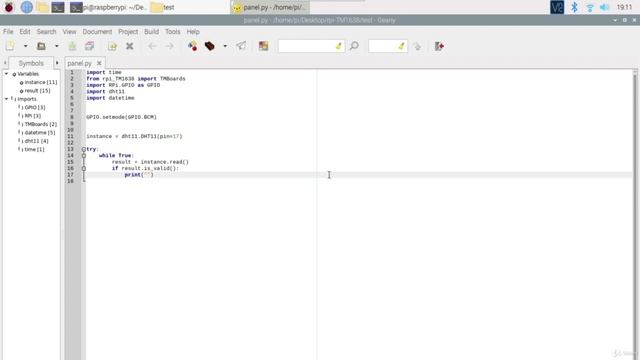
Task: Open the Document menu
Action: point(97,31)
